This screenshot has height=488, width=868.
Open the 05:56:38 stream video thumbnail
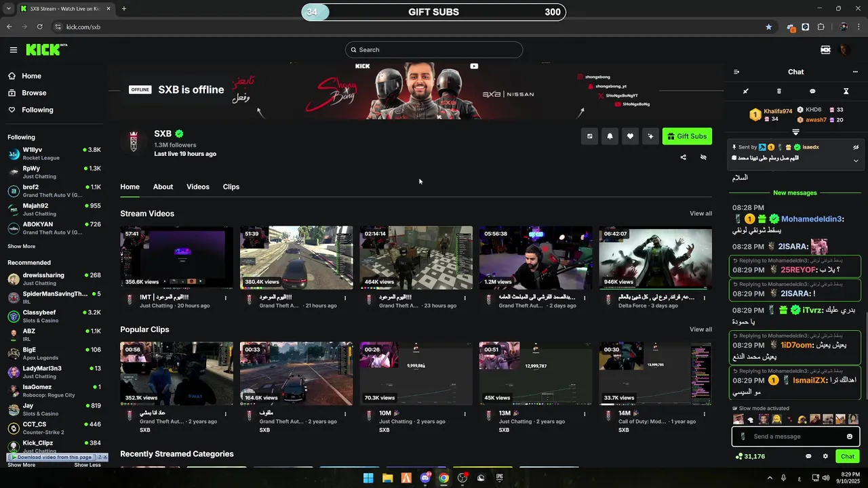pos(536,258)
